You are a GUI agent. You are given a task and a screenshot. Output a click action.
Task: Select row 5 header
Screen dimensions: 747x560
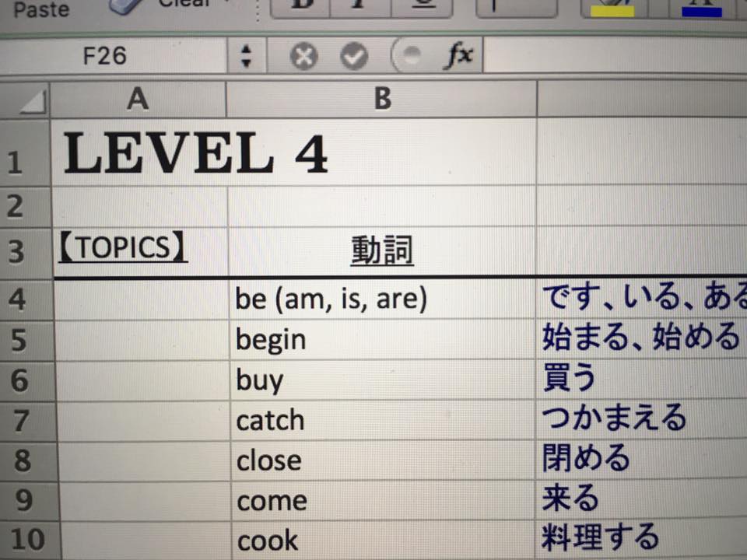pos(28,340)
